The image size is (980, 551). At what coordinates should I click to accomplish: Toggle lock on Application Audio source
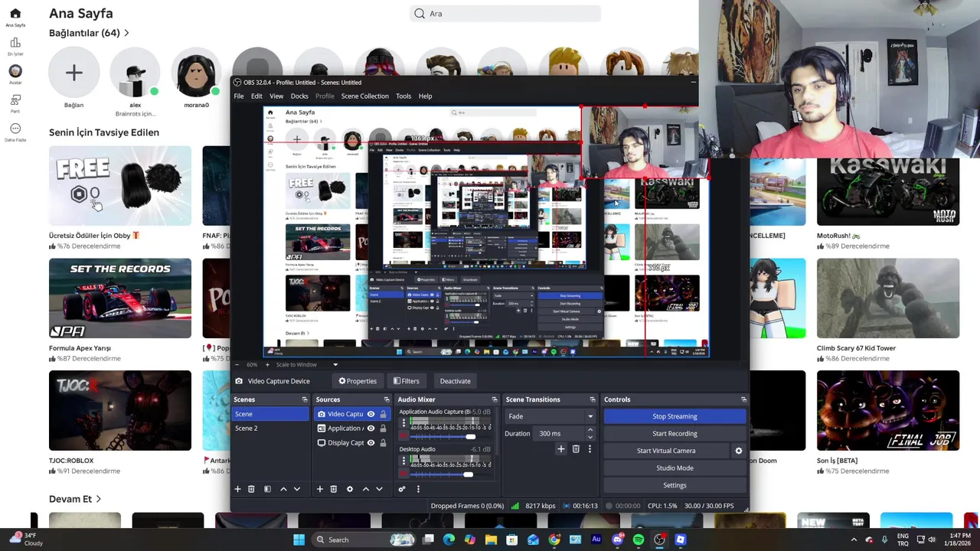pos(383,429)
